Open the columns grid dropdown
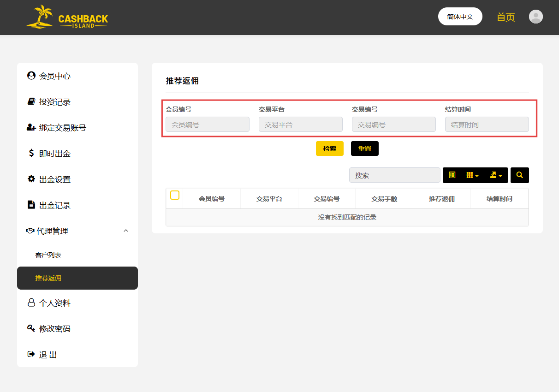559x392 pixels. [x=473, y=175]
